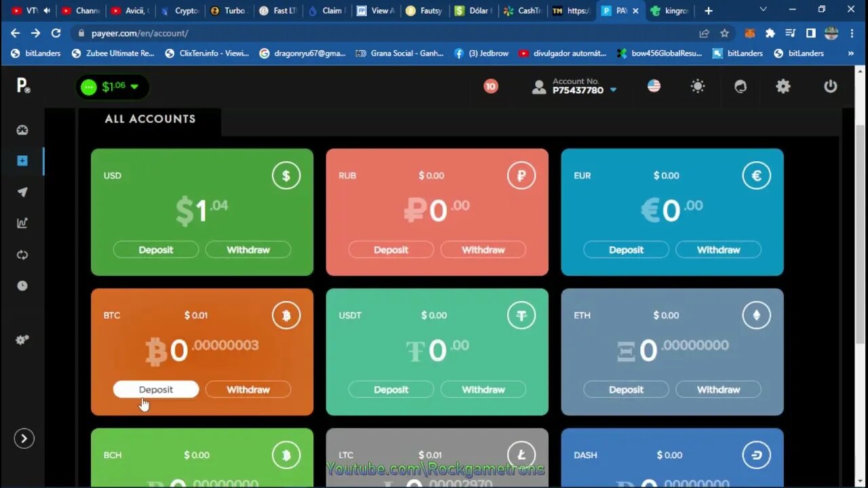Image resolution: width=868 pixels, height=488 pixels.
Task: Click the litecoin icon on LTC card
Action: pyautogui.click(x=521, y=455)
